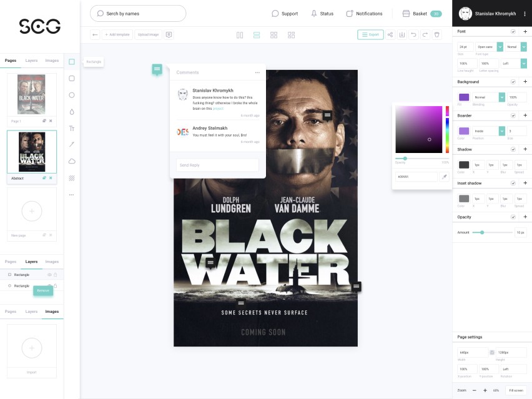Viewport: 532px width, 399px height.
Task: Open the Background blending Normal dropdown
Action: (501, 97)
